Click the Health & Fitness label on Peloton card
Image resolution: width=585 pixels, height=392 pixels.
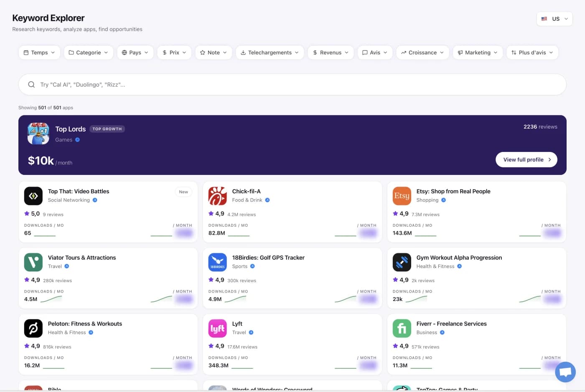click(67, 333)
